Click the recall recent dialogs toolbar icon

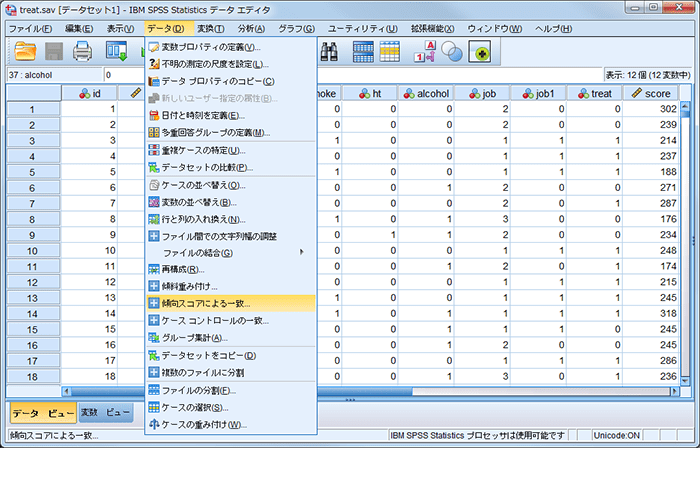coord(116,51)
